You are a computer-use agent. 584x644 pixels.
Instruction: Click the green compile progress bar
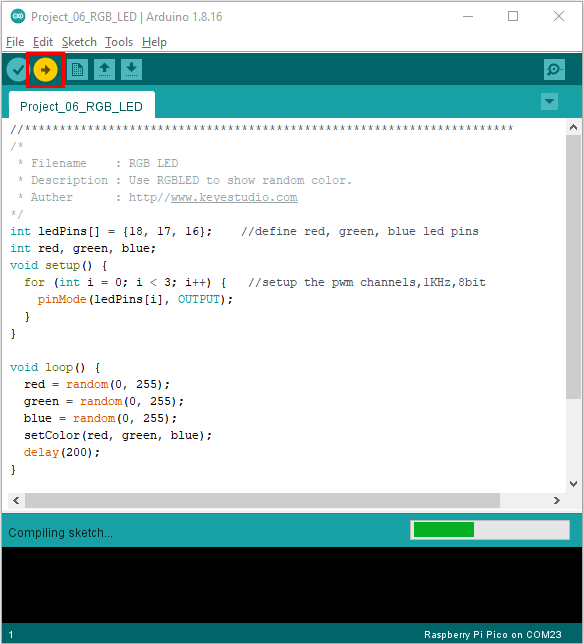coord(444,529)
